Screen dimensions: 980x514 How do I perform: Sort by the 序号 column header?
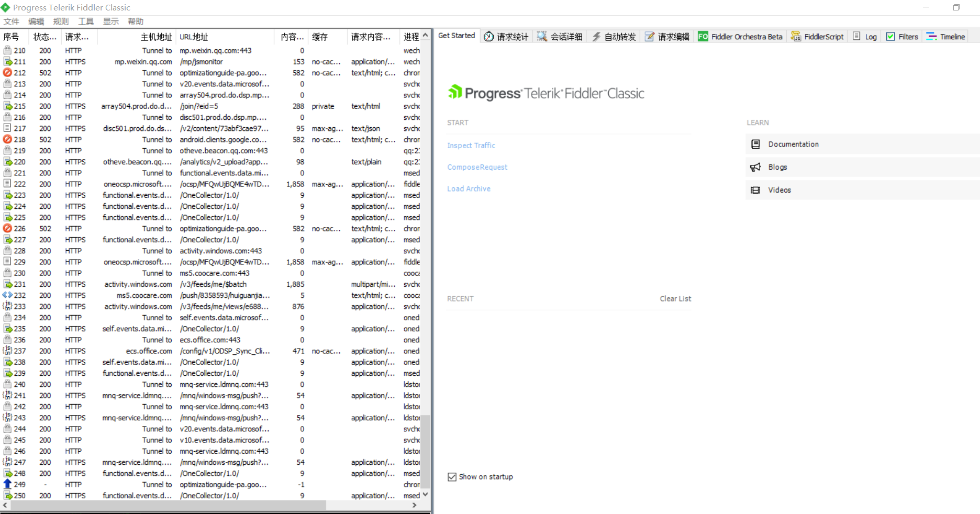coord(15,37)
